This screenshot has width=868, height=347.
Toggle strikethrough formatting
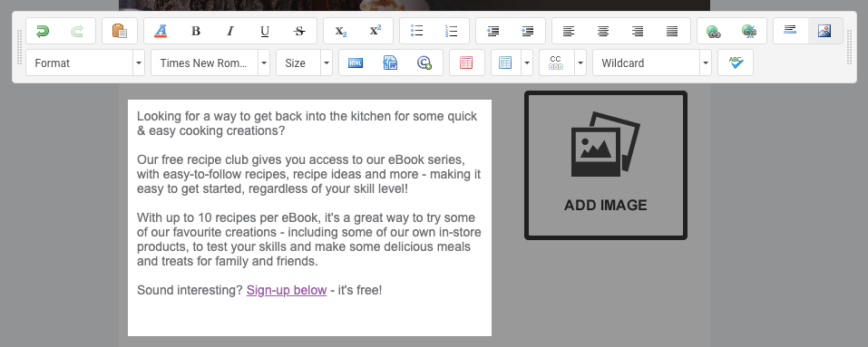click(299, 31)
